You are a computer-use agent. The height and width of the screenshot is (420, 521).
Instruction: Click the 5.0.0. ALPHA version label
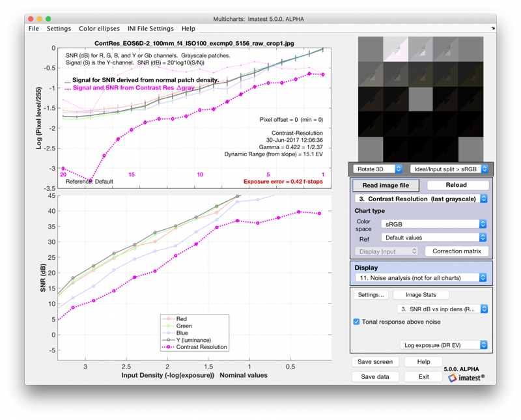pyautogui.click(x=461, y=369)
